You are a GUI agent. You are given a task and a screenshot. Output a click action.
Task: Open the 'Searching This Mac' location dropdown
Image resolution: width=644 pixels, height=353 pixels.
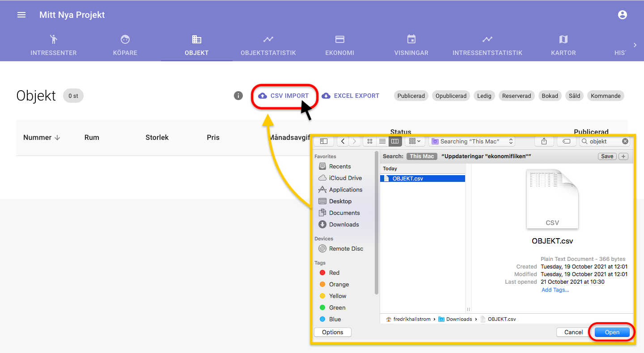tap(472, 141)
